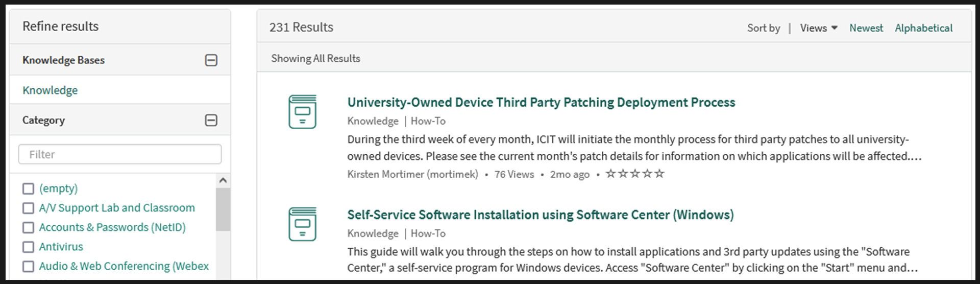Open the Views sort dropdown arrow
Image resolution: width=980 pixels, height=284 pixels.
click(x=835, y=28)
